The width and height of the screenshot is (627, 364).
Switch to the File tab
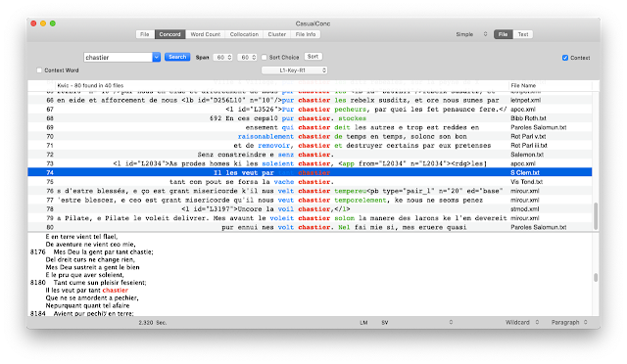(x=145, y=34)
